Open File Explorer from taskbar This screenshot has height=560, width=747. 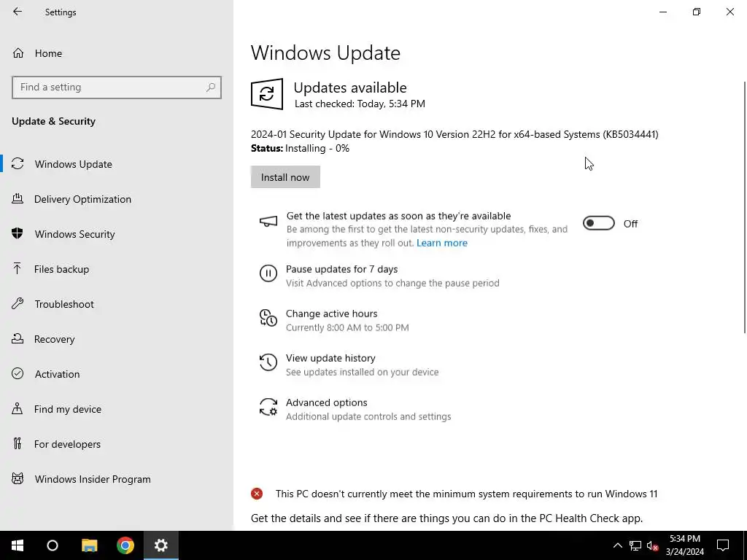[x=89, y=545]
